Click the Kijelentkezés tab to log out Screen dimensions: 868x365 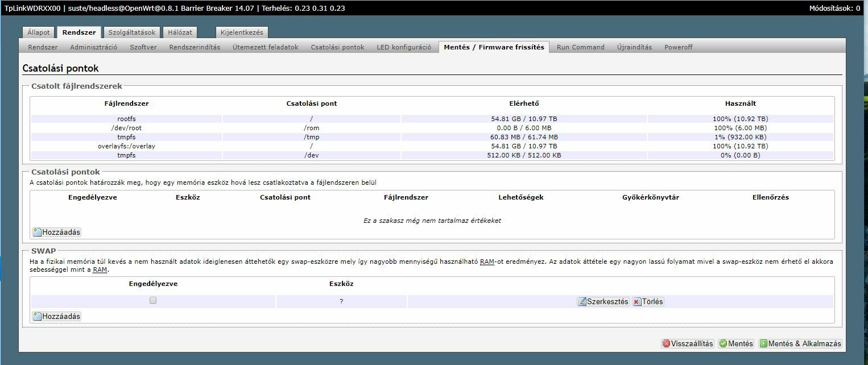click(242, 32)
